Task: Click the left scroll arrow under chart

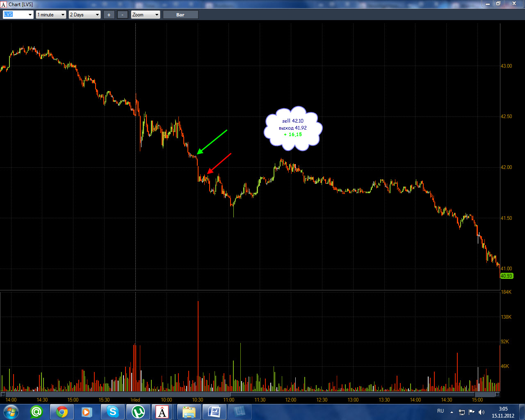Action: click(3, 395)
